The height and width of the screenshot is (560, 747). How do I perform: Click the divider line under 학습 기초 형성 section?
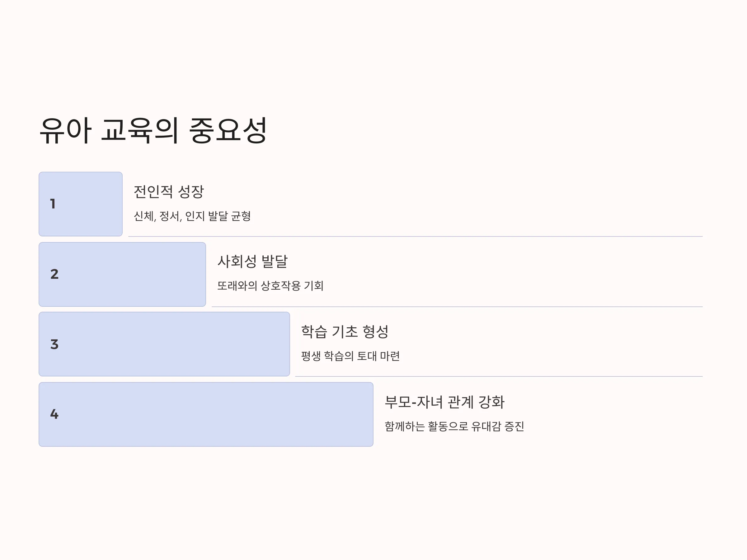499,376
